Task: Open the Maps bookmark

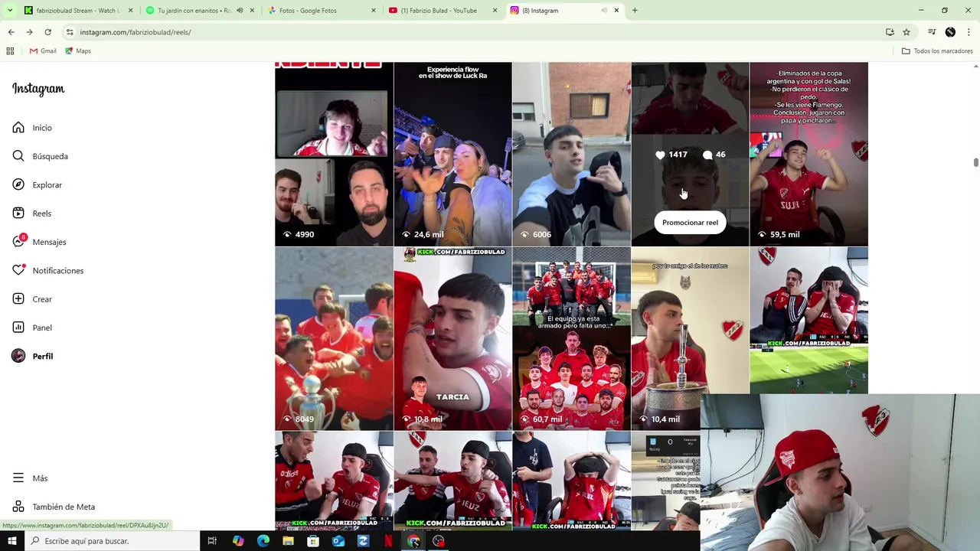Action: (x=78, y=51)
